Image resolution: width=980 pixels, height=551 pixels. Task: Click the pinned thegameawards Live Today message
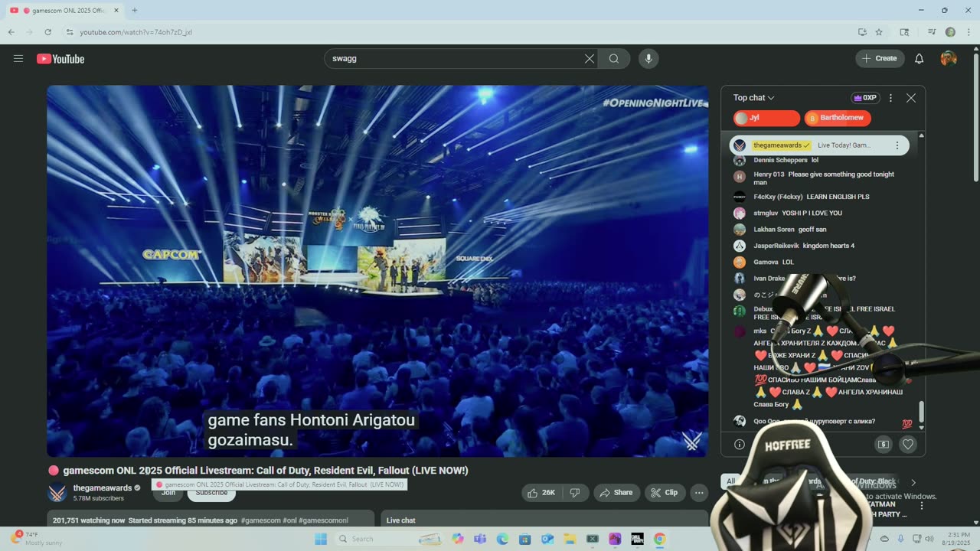(819, 145)
